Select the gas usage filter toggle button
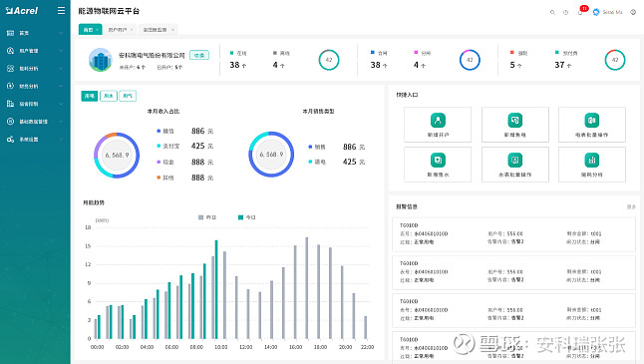 [128, 96]
